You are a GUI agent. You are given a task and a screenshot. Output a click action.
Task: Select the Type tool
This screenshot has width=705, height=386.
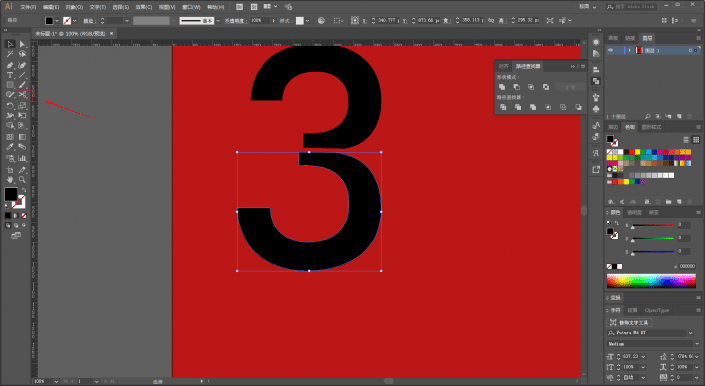point(10,75)
